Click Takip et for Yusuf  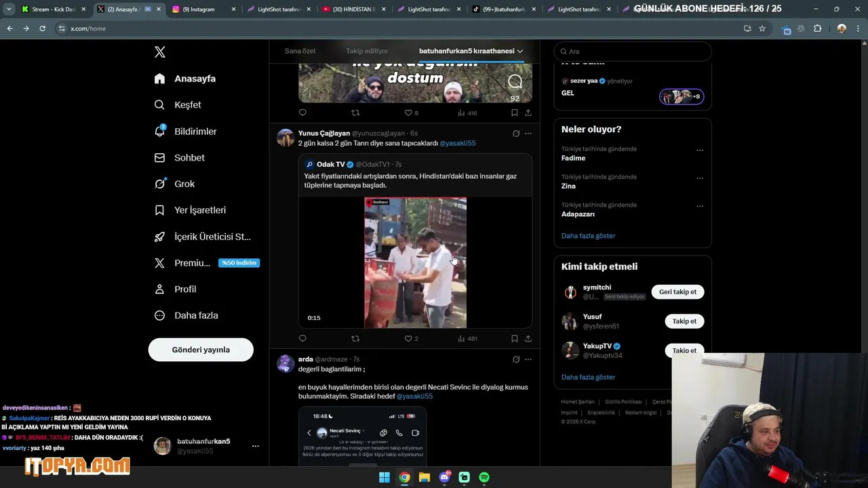pyautogui.click(x=684, y=321)
